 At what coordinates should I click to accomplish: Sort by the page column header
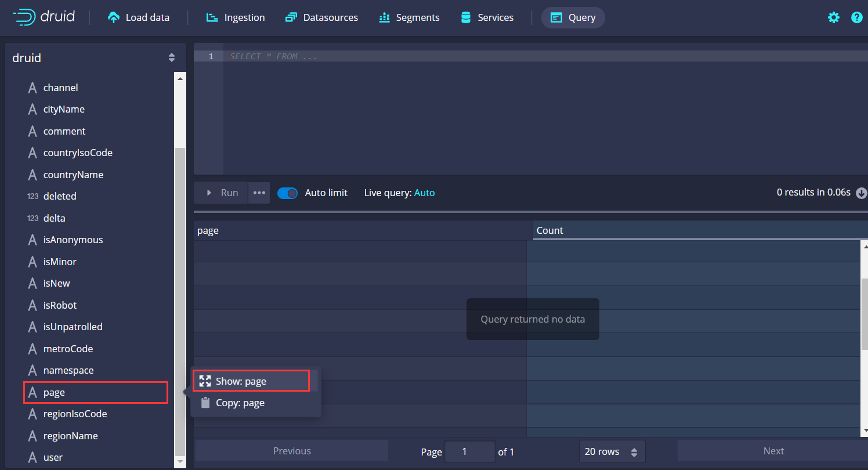click(x=363, y=230)
